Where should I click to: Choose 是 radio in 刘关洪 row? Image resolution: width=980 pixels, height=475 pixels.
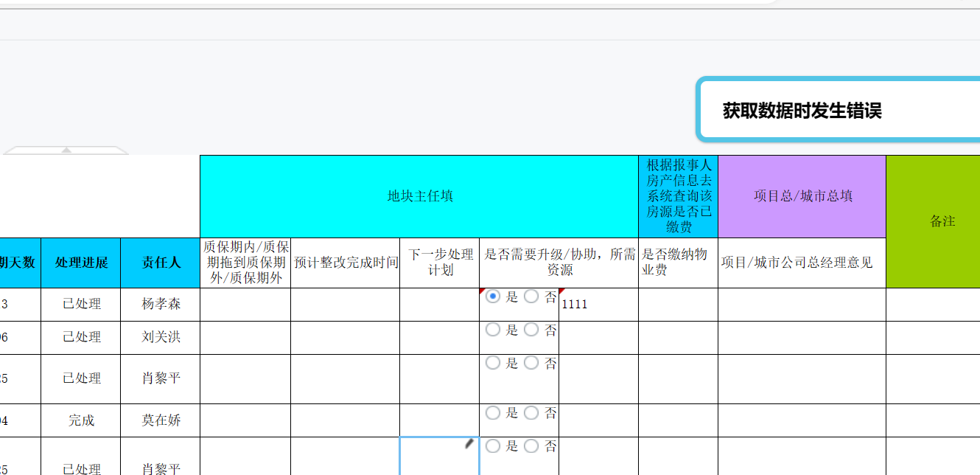tap(493, 330)
